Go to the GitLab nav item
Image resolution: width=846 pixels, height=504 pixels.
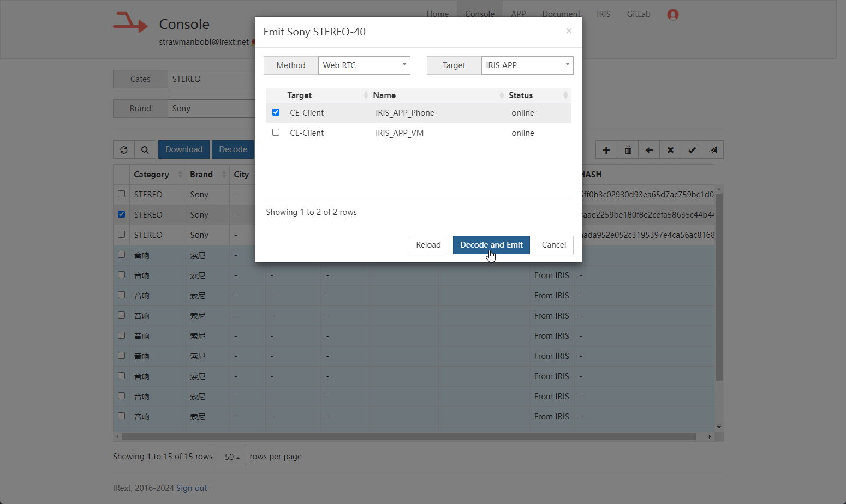638,14
